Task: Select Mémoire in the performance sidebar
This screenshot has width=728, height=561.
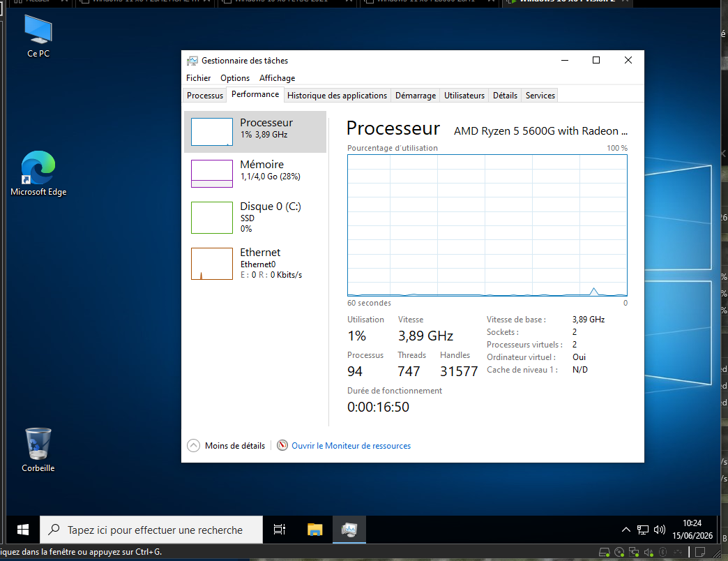Action: (255, 173)
